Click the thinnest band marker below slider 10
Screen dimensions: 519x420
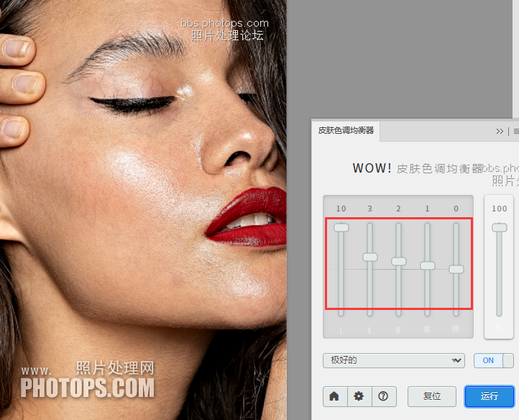pyautogui.click(x=341, y=330)
